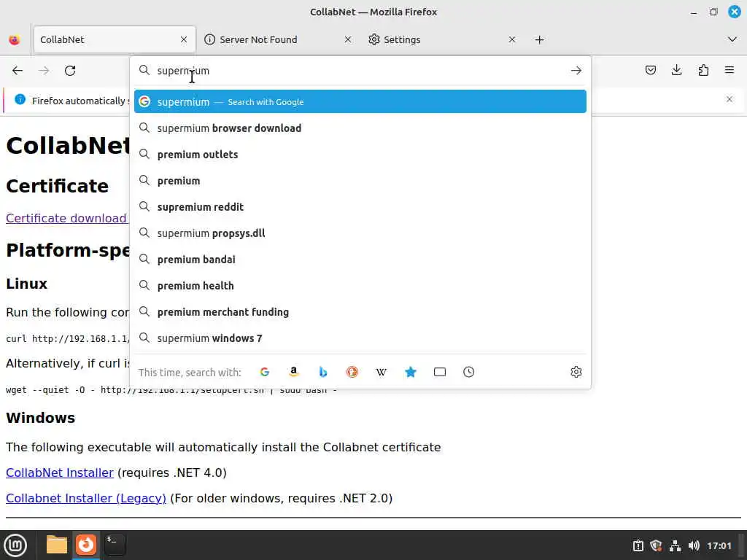The width and height of the screenshot is (747, 560).
Task: Search this time with Google icon
Action: (x=265, y=372)
